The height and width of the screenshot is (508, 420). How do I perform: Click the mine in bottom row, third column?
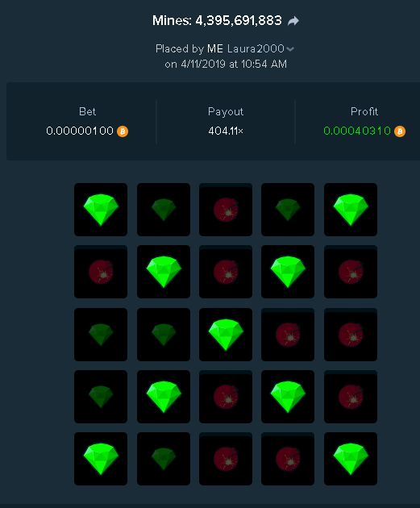226,459
